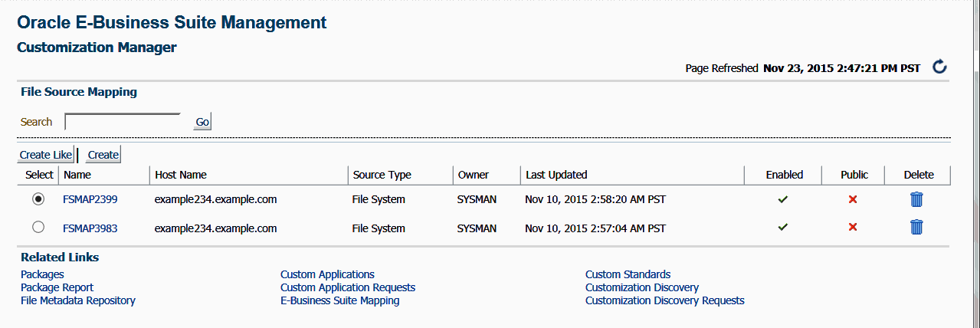Open the Package Report link
980x328 pixels.
coord(57,287)
